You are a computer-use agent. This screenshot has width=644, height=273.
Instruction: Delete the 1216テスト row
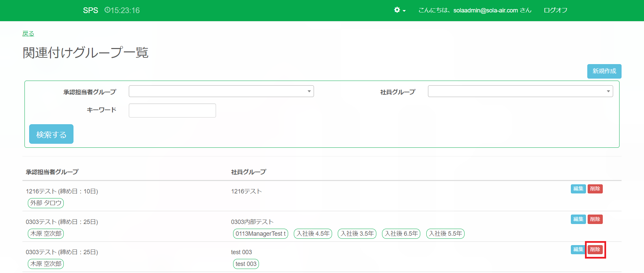(x=595, y=189)
